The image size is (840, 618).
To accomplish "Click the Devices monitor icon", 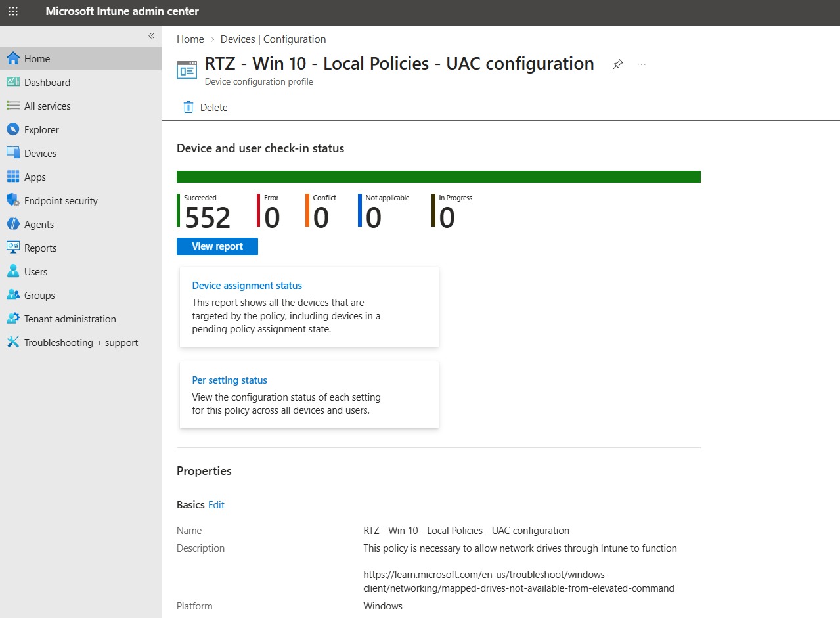I will click(13, 153).
